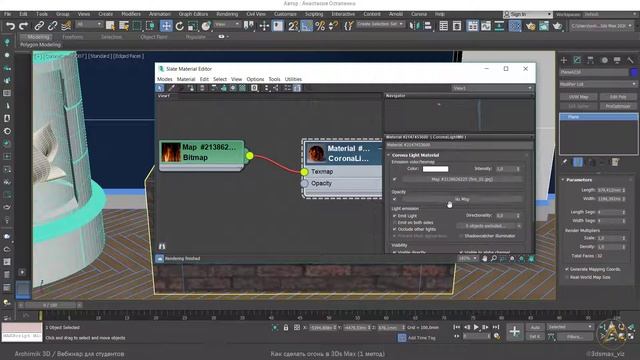Choose the Select by Name tool

[124, 26]
